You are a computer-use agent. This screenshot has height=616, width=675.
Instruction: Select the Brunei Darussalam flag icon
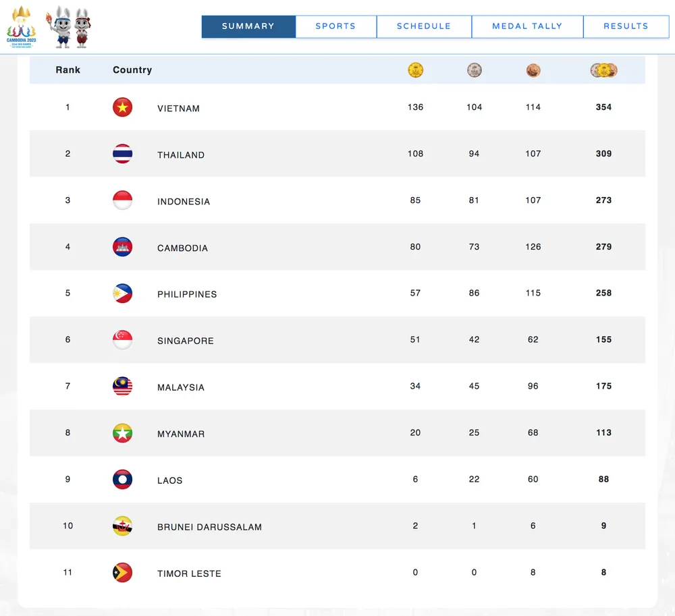pos(122,526)
